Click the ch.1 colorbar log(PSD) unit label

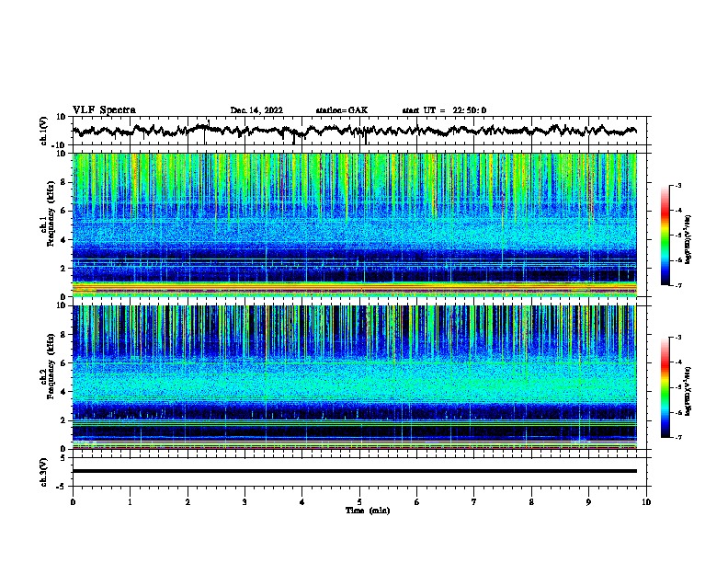tap(688, 239)
